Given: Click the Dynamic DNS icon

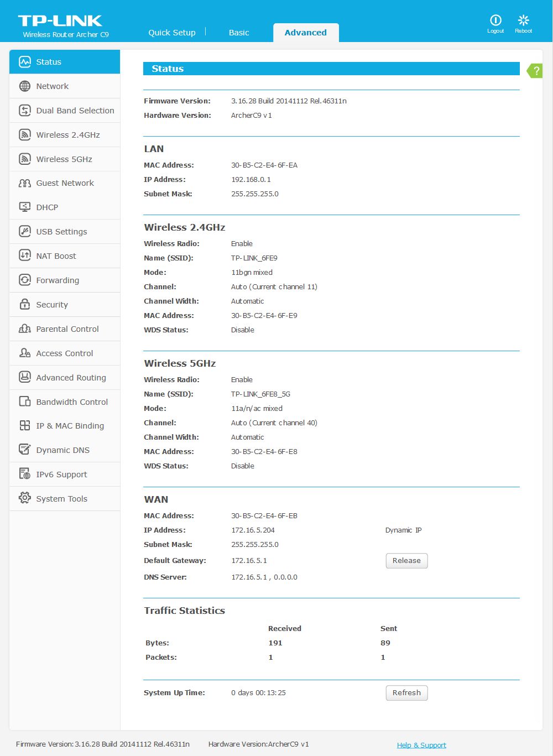Looking at the screenshot, I should pyautogui.click(x=24, y=450).
